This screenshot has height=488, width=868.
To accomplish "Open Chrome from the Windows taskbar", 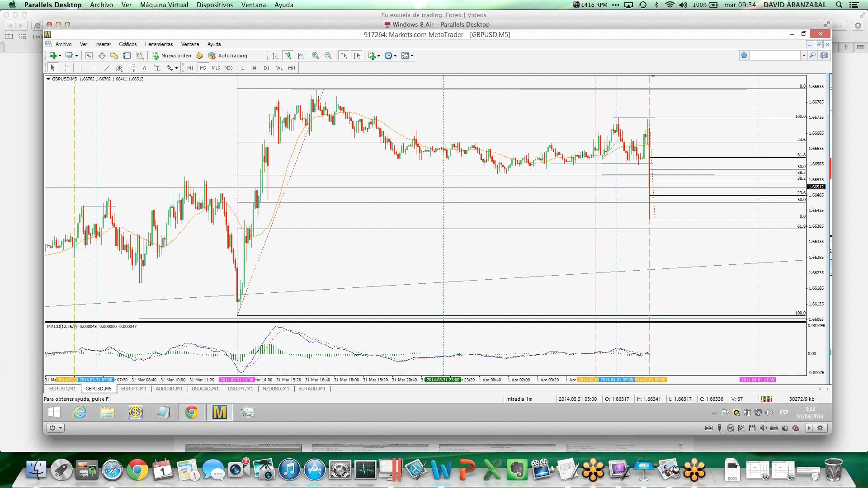I will [192, 412].
